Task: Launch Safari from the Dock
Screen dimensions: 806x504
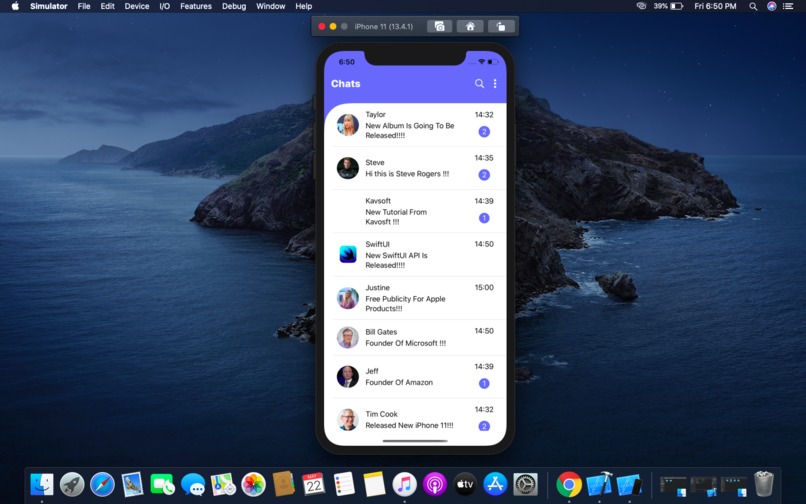Action: (x=102, y=484)
